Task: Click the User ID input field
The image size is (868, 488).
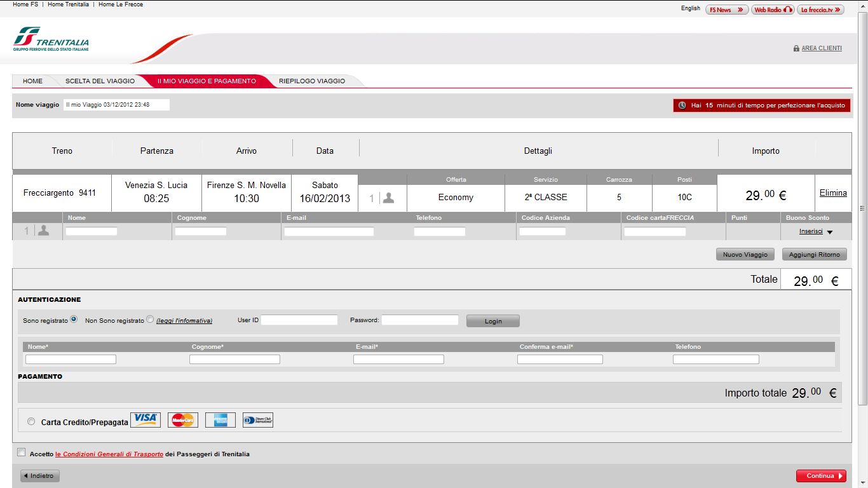Action: pyautogui.click(x=299, y=320)
